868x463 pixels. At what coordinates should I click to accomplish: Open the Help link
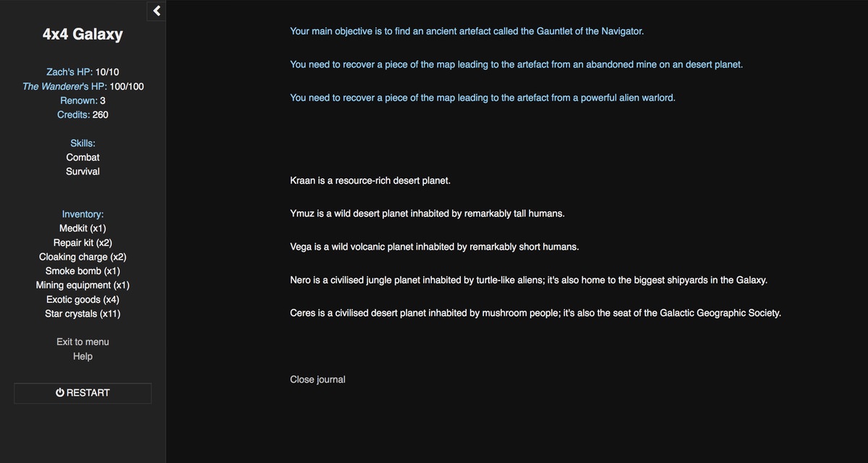coord(82,356)
